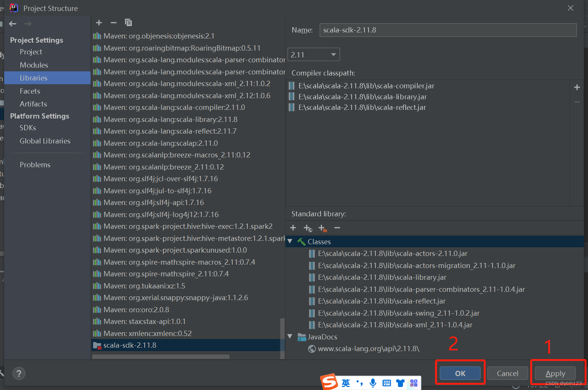Click the library list vertical scrollbar
Image resolution: width=588 pixels, height=390 pixels.
[282, 338]
